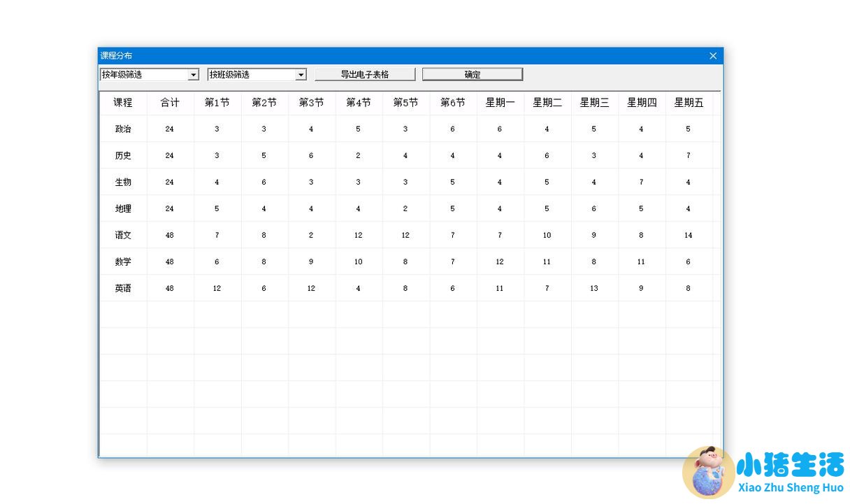Click the 合计 column header
The height and width of the screenshot is (504, 850).
click(x=170, y=103)
